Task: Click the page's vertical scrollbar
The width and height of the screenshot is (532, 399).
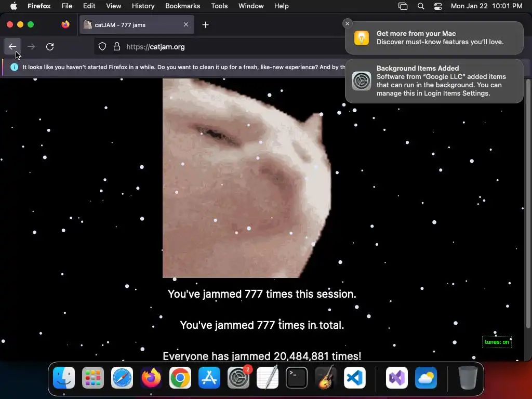Action: tap(528, 204)
